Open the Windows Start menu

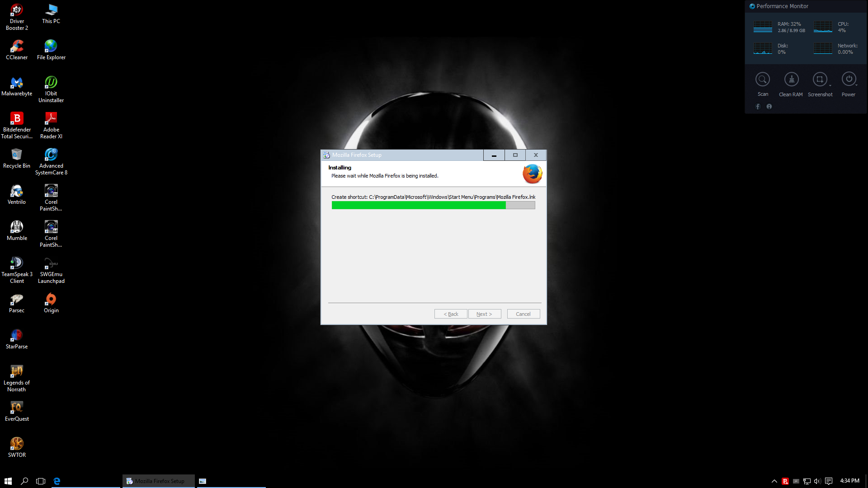pyautogui.click(x=8, y=481)
